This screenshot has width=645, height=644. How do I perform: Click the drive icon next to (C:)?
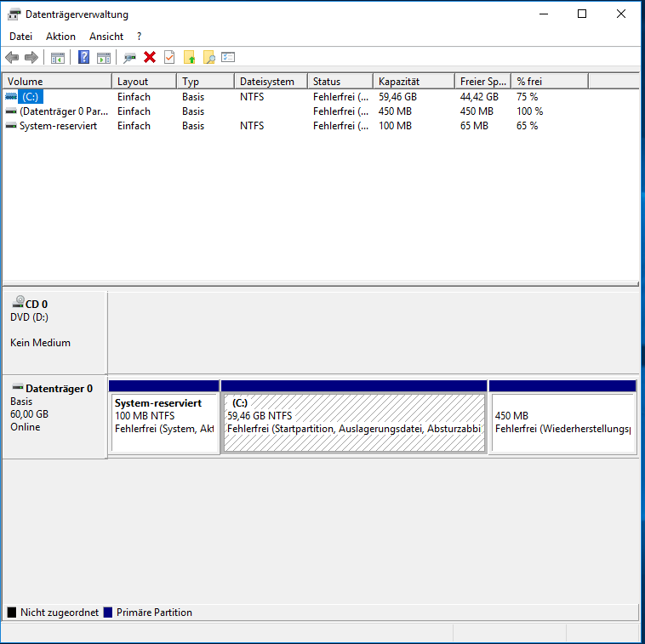11,97
